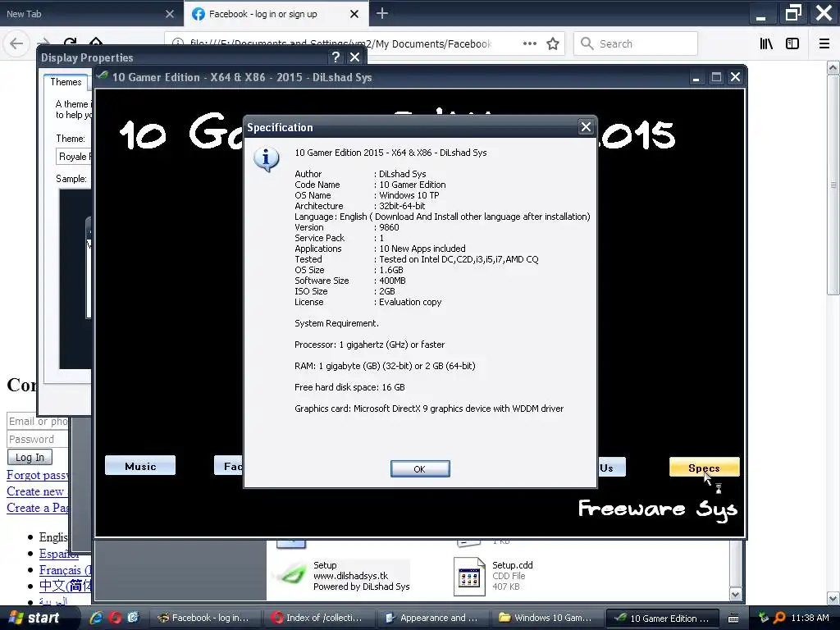Bookmark this page with the star icon
This screenshot has height=630, width=840.
tap(553, 43)
